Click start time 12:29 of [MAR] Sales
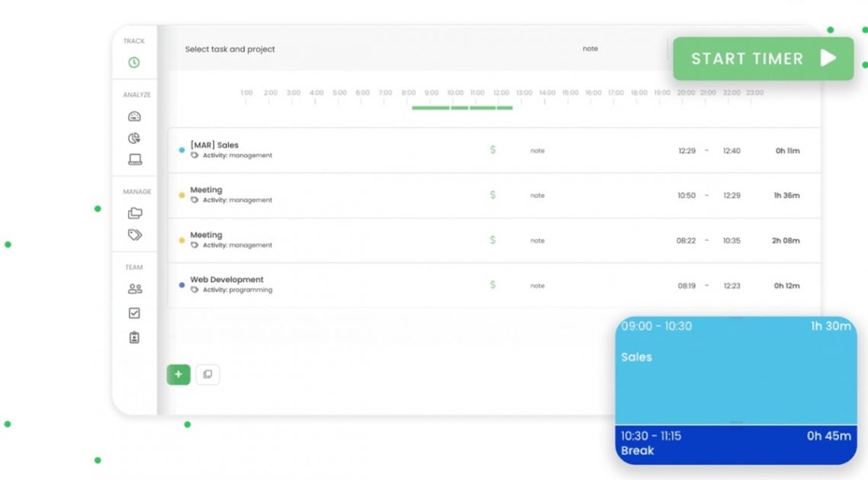This screenshot has width=868, height=480. pyautogui.click(x=687, y=151)
